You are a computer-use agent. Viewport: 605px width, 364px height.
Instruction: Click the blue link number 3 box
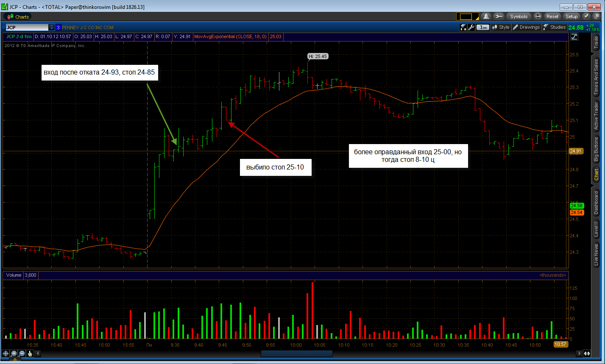coord(58,27)
